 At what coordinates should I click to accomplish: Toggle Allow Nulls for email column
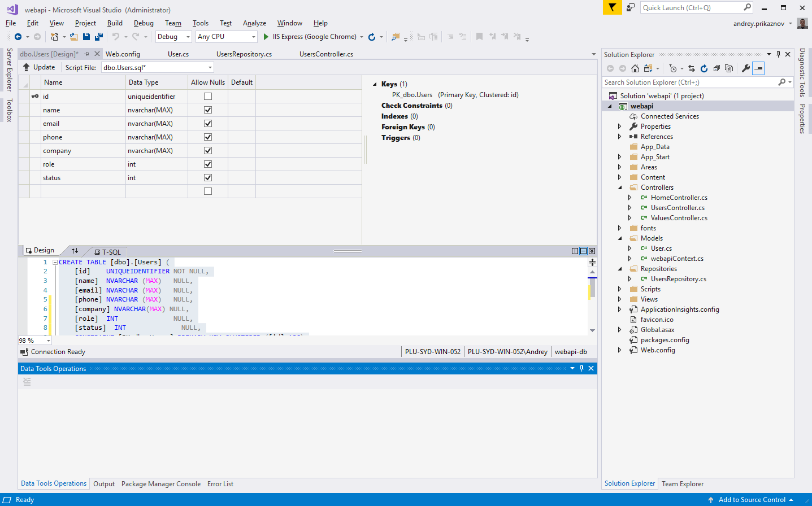(x=208, y=124)
